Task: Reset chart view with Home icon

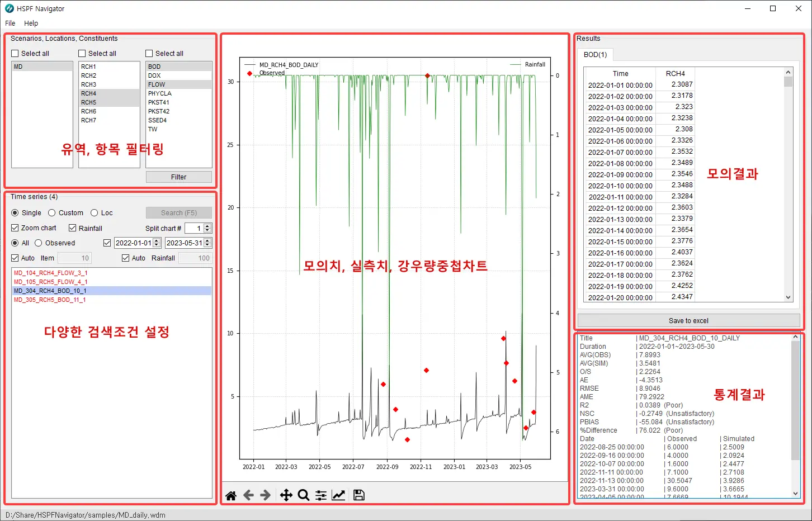Action: click(230, 495)
